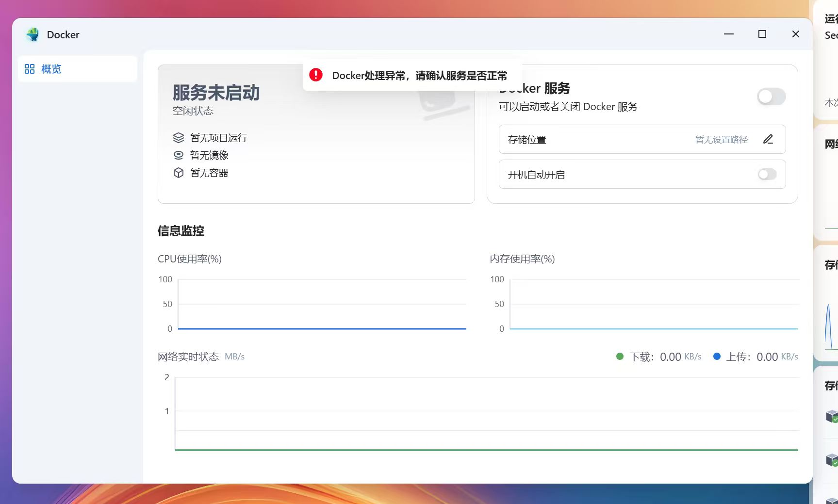Click the 服务未启动 status heading
The image size is (838, 504).
pos(216,93)
